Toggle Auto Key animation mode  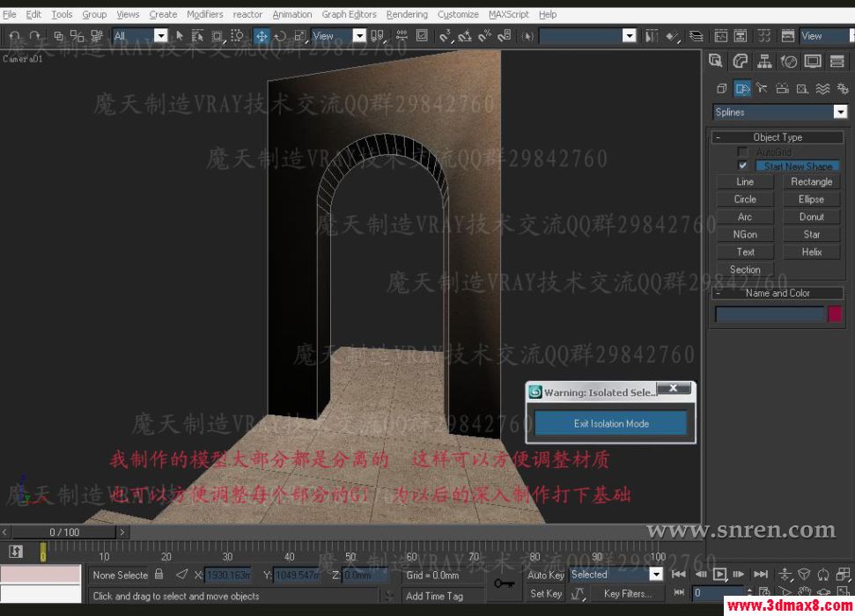(544, 574)
